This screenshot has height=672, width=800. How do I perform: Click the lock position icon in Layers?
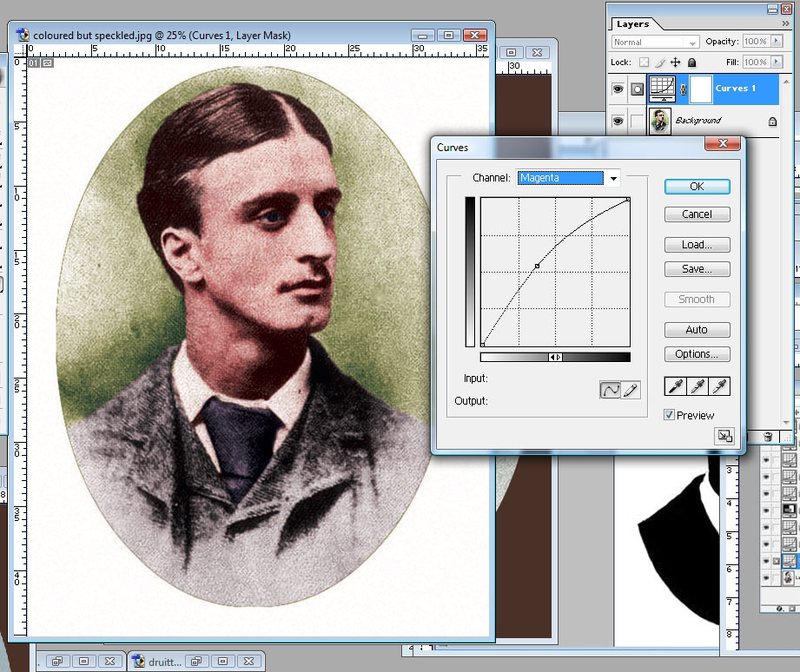click(x=675, y=63)
